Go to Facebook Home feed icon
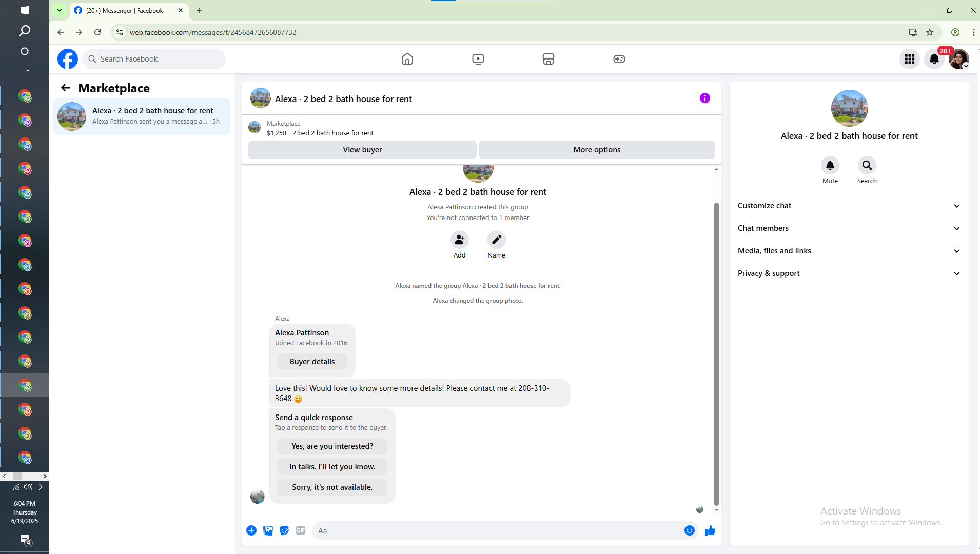980x554 pixels. tap(407, 59)
